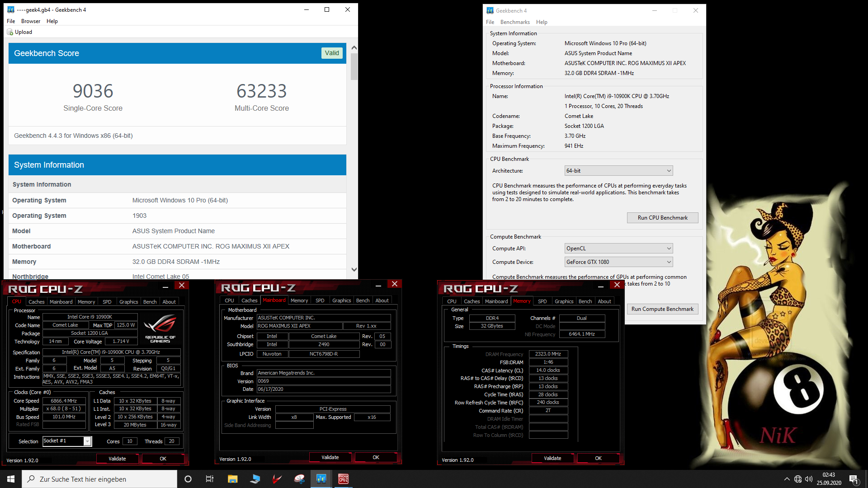Open Help menu in Geekbench results window
868x488 pixels.
pyautogui.click(x=52, y=21)
